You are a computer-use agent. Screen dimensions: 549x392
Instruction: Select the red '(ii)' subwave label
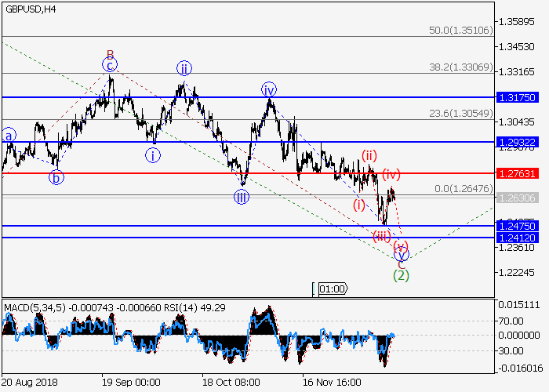369,154
